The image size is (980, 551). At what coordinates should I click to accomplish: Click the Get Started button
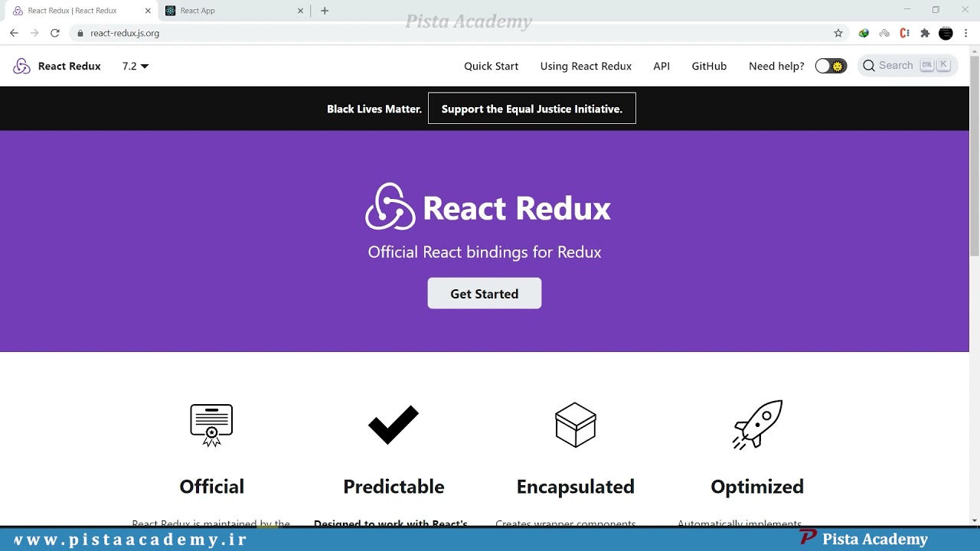[485, 293]
